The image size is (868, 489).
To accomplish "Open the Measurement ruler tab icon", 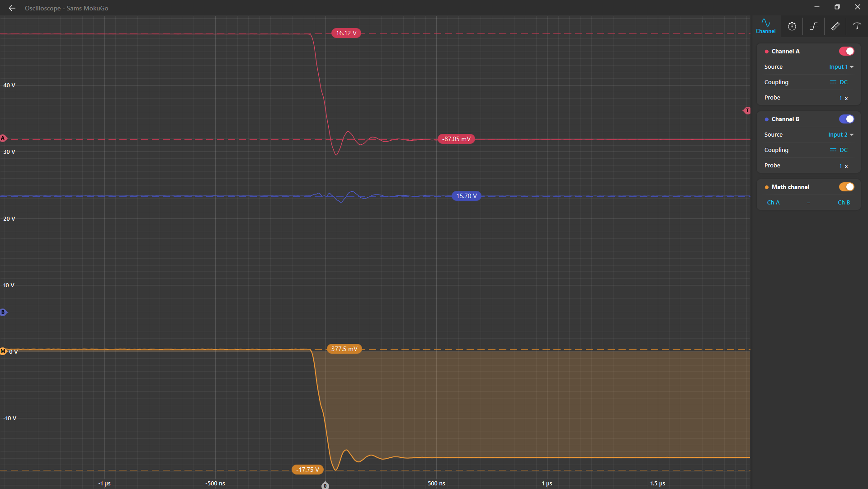I will [x=835, y=26].
